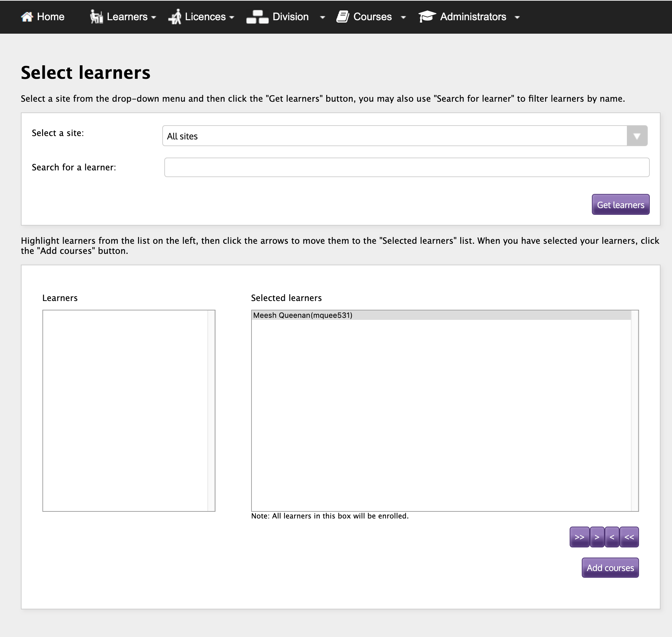Select Meesh Queenan(mquee531) in Selected learners

pyautogui.click(x=441, y=315)
